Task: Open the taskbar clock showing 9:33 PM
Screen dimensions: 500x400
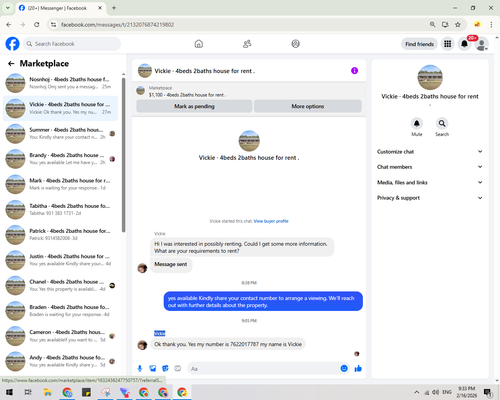Action: point(466,392)
